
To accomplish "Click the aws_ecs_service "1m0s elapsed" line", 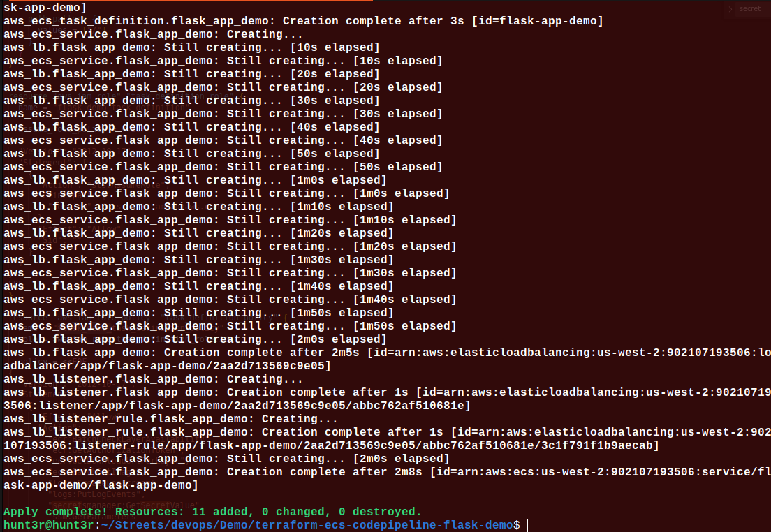I will point(226,193).
